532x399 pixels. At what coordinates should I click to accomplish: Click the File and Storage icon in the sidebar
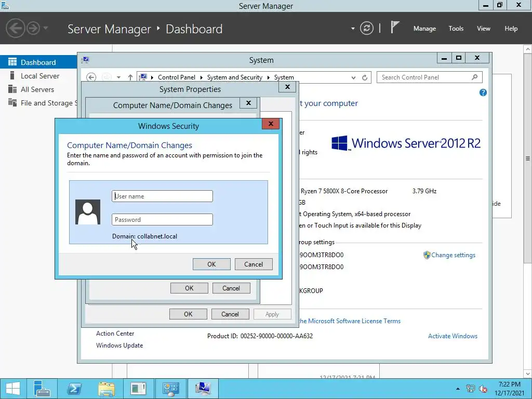coord(12,102)
